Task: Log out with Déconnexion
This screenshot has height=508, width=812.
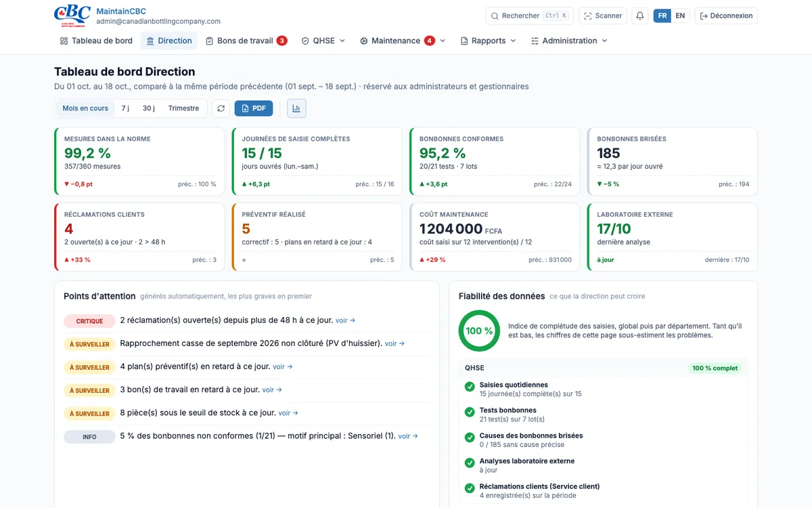Action: click(726, 16)
